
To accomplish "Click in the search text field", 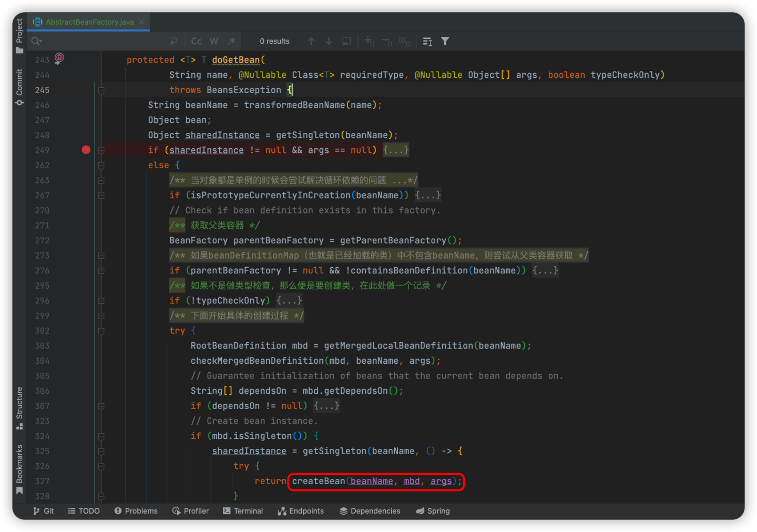I will (105, 41).
